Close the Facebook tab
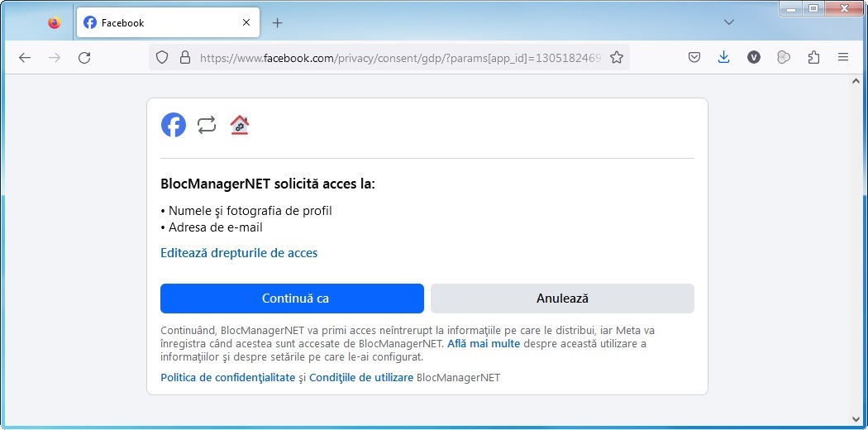This screenshot has height=430, width=868. pyautogui.click(x=246, y=23)
